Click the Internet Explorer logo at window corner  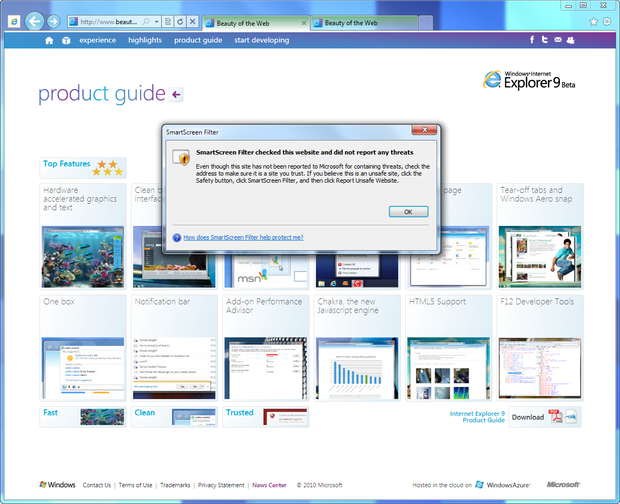tap(14, 21)
